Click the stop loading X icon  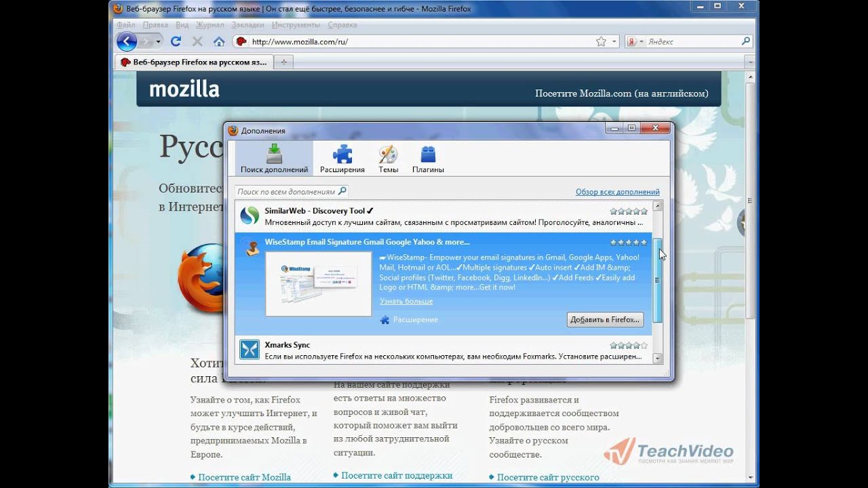197,41
